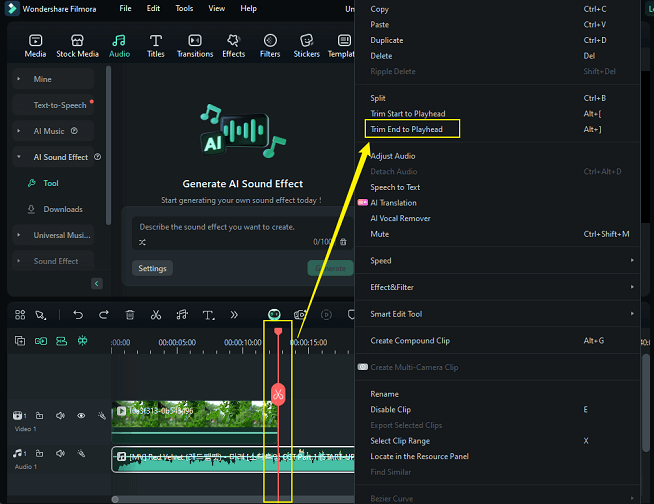Viewport: 654px width, 504px height.
Task: Click the scissors split icon in timeline toolbar
Action: click(x=156, y=315)
